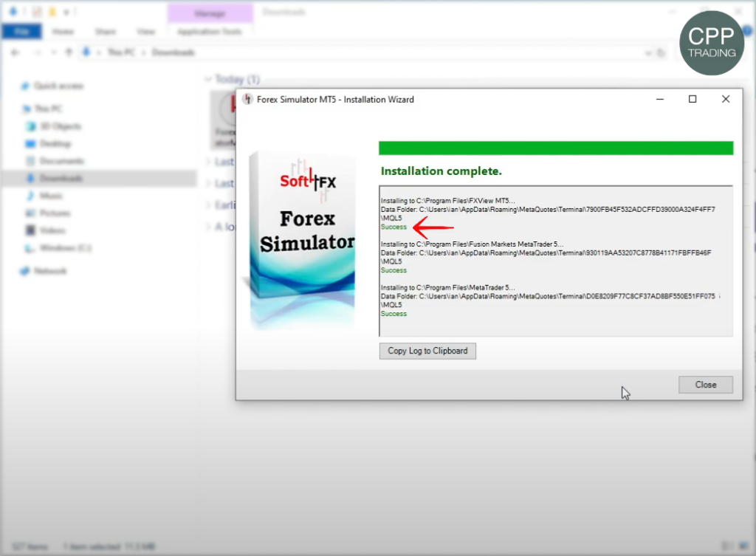Click the last Success line in the log
Screen dimensions: 756x556
pos(394,314)
